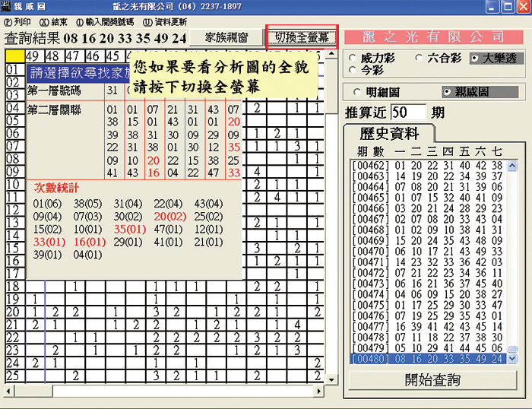Image resolution: width=532 pixels, height=409 pixels.
Task: Click row header 25 in chart
Action: [x=14, y=376]
